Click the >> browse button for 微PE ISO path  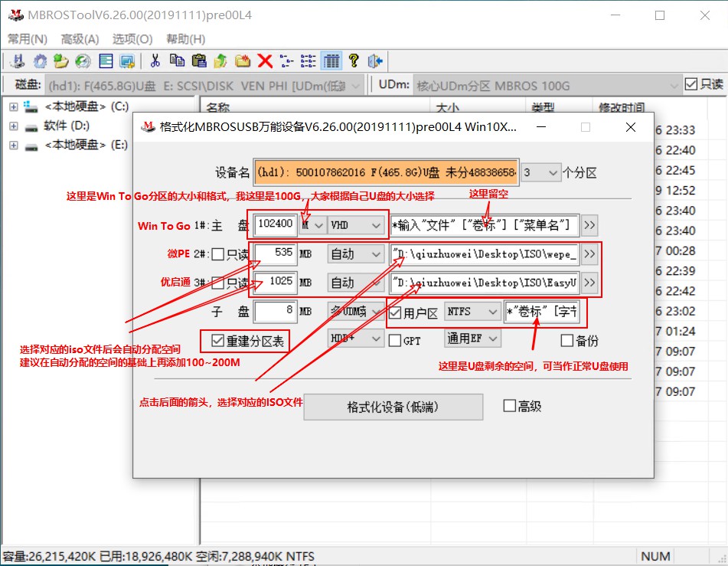[589, 254]
